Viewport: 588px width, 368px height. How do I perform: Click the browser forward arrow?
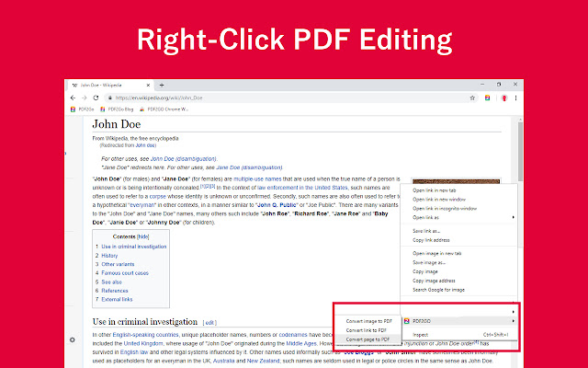(x=84, y=98)
